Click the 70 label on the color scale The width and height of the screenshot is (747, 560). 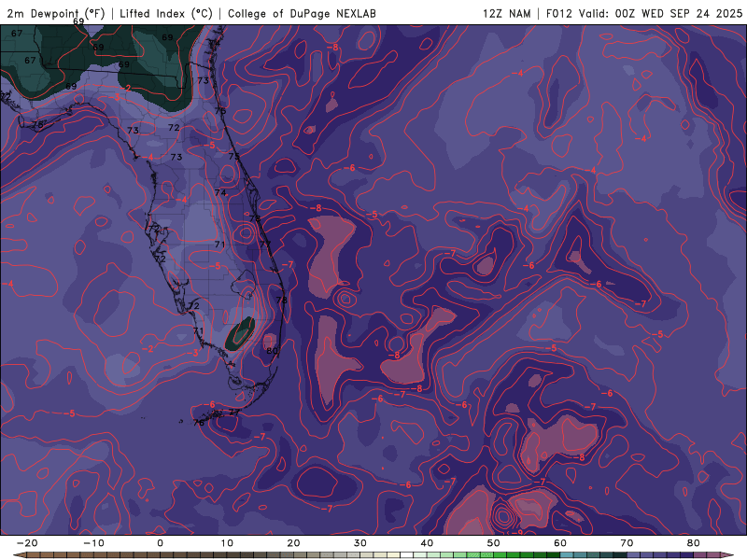pyautogui.click(x=627, y=543)
